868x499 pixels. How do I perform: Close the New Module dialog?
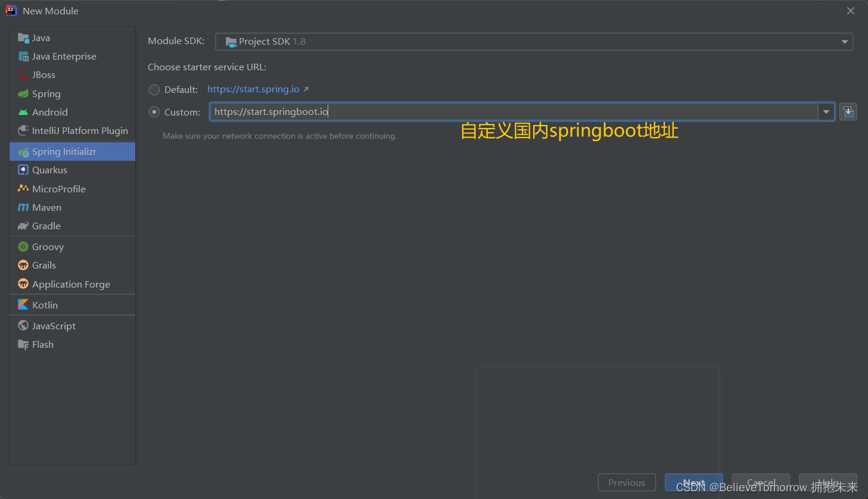[851, 11]
